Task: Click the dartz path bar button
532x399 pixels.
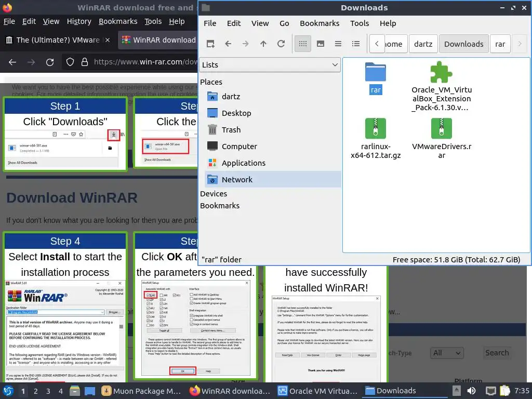Action: coord(423,44)
